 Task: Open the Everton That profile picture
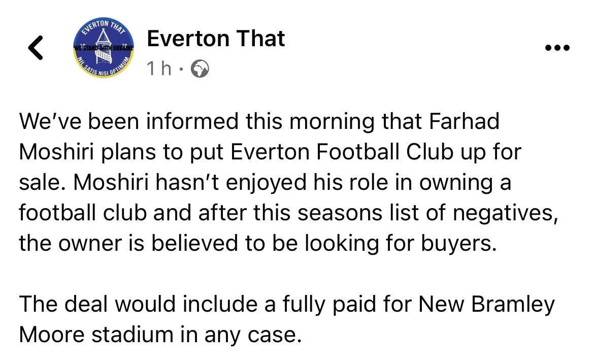pos(105,49)
